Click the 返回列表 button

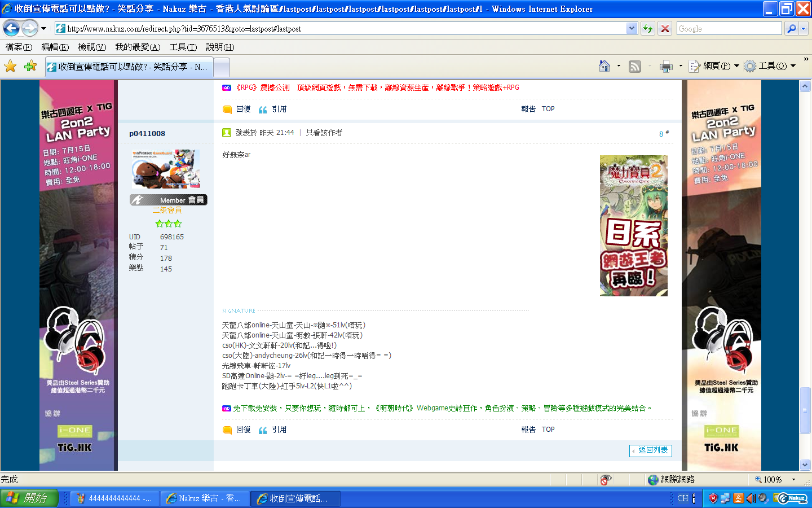[x=651, y=450]
